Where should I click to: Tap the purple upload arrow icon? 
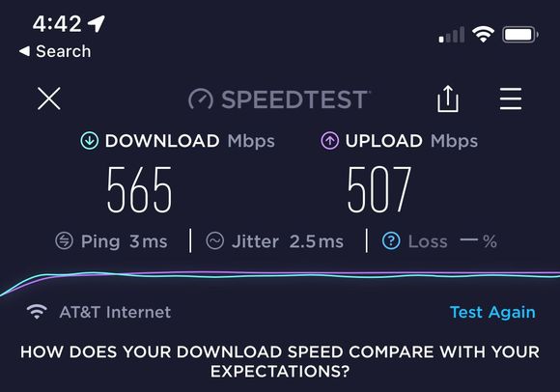[329, 141]
